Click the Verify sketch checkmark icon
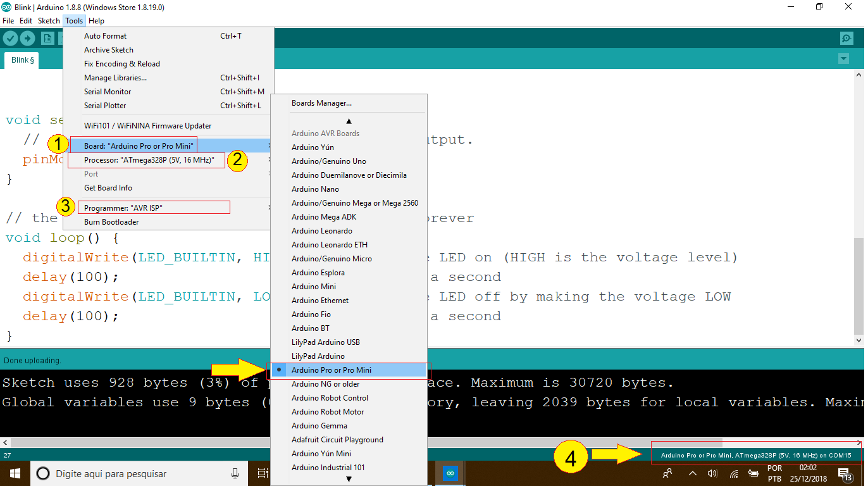 tap(10, 39)
